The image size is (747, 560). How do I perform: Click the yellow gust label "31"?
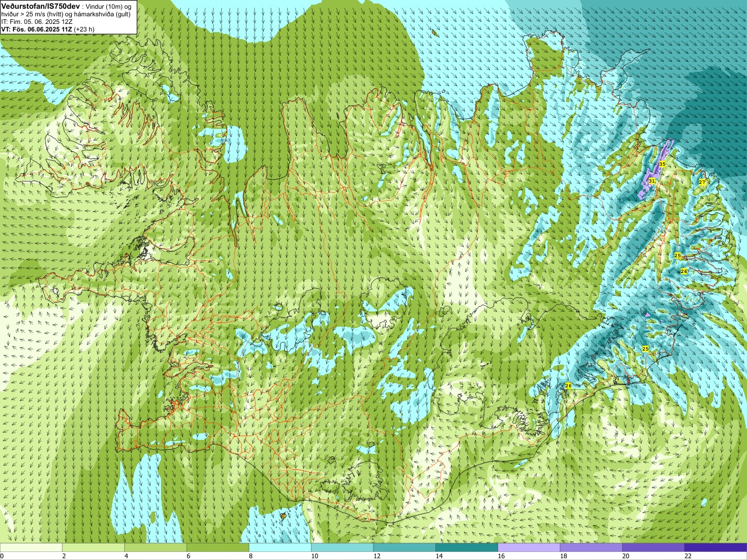(x=651, y=181)
